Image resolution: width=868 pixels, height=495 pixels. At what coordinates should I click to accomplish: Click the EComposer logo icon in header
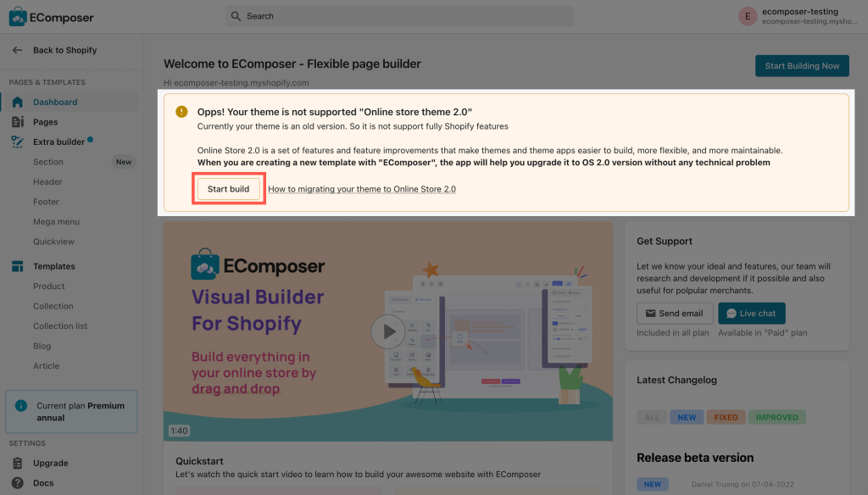(x=18, y=17)
